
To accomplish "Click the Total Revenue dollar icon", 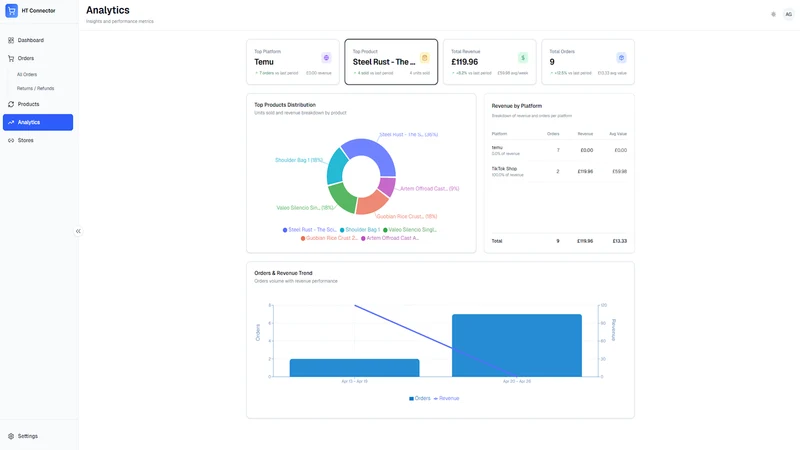I will (x=523, y=58).
